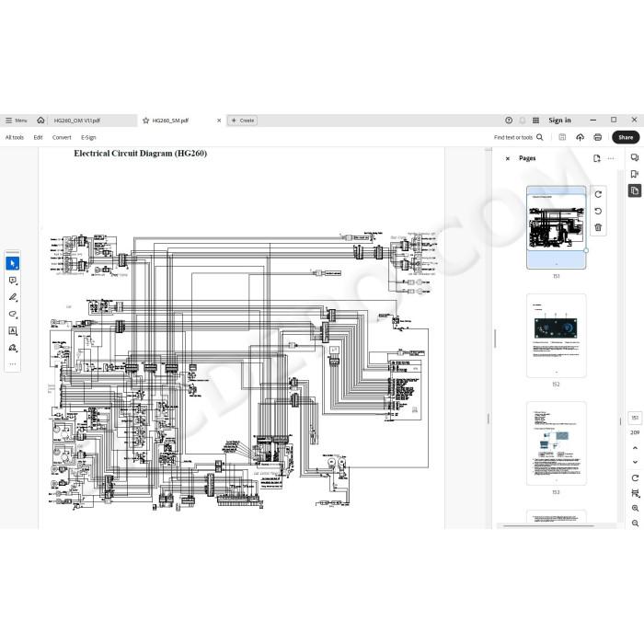Choose the fill and sign tool
The image size is (644, 644).
coord(12,348)
